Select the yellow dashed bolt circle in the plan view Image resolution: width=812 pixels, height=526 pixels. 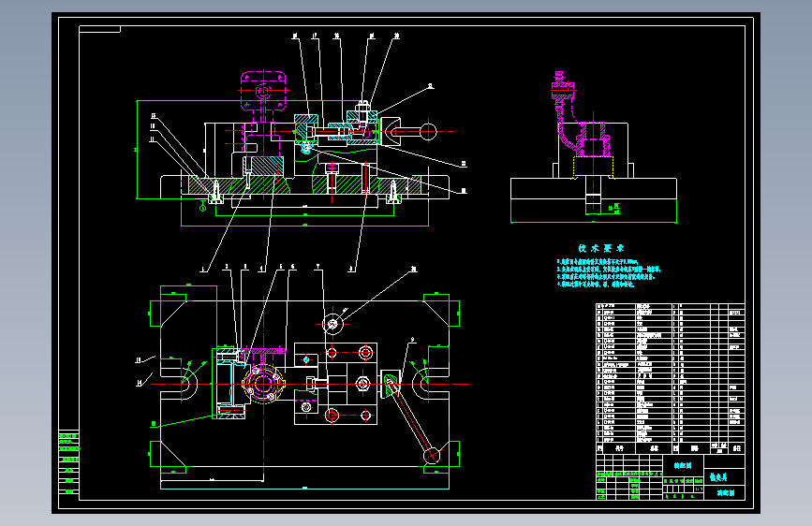click(263, 384)
